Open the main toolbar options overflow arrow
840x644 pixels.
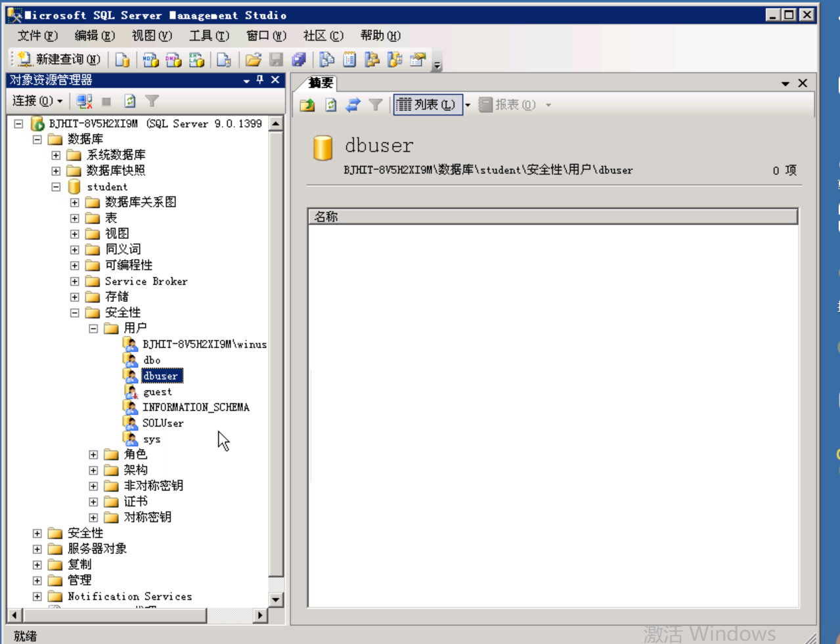pyautogui.click(x=437, y=64)
